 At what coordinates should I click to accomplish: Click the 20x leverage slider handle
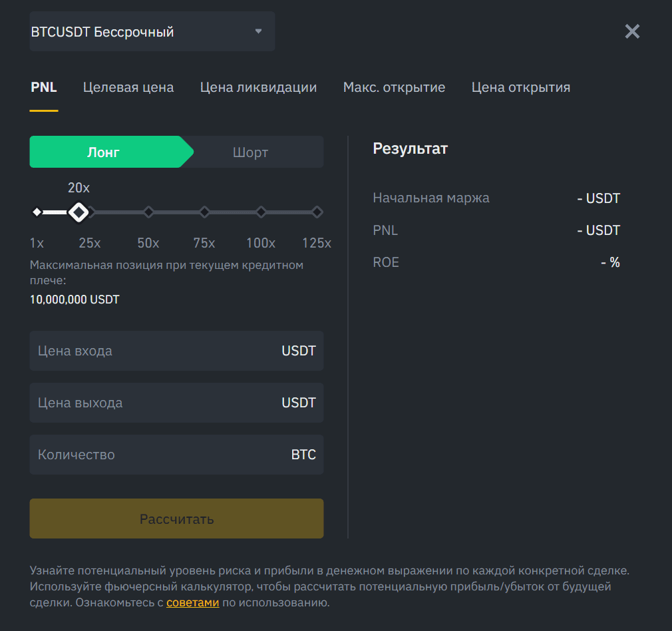tap(79, 212)
